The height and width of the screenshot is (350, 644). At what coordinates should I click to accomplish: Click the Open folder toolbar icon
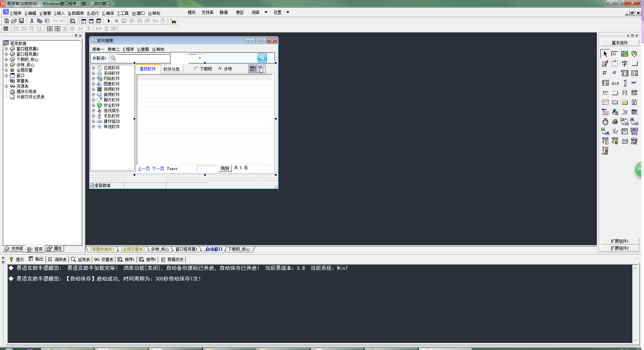click(x=14, y=21)
